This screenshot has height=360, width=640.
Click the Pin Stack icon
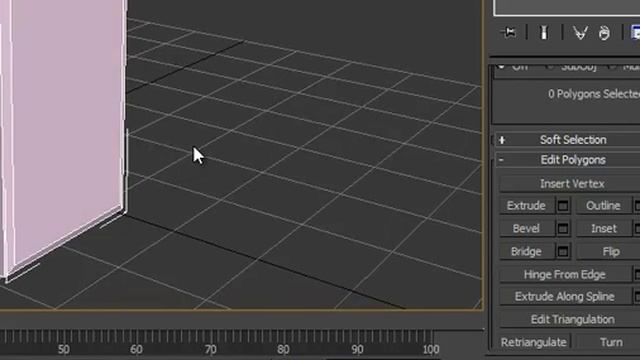coord(509,32)
